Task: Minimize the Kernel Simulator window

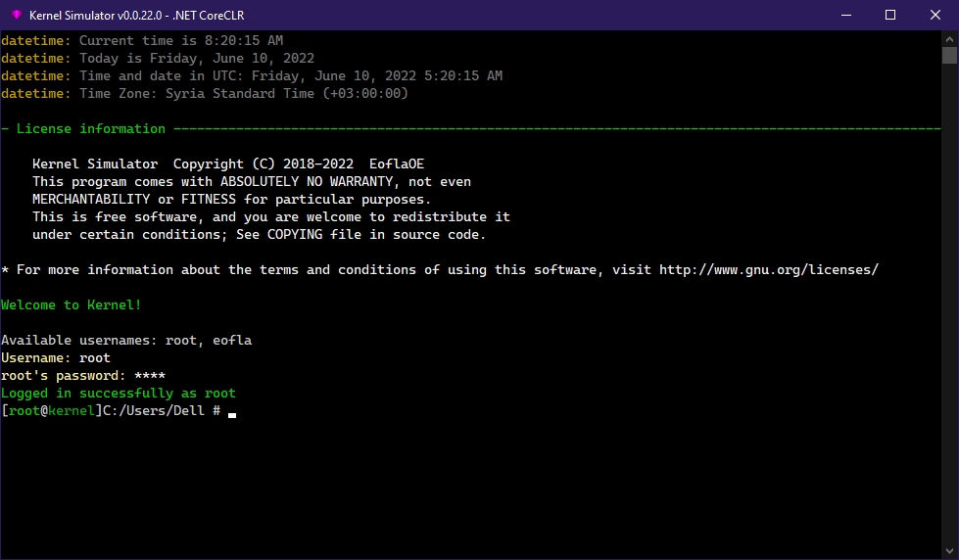Action: [x=845, y=15]
